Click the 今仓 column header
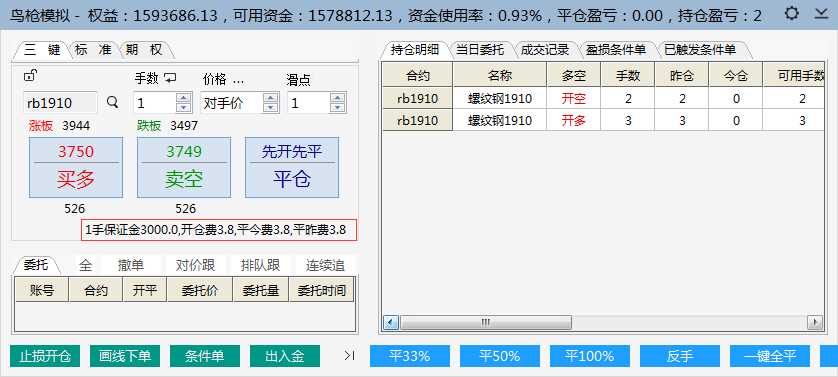The image size is (838, 377). click(x=736, y=76)
